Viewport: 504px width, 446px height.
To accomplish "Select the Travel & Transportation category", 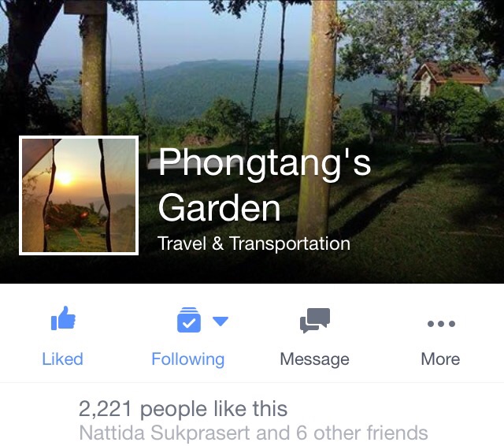I will (x=254, y=243).
